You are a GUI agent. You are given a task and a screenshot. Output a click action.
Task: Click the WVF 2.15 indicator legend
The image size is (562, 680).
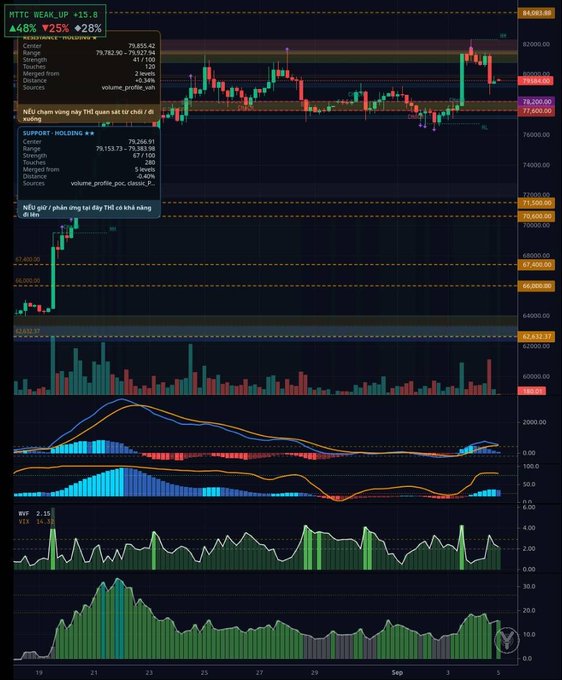[x=35, y=513]
